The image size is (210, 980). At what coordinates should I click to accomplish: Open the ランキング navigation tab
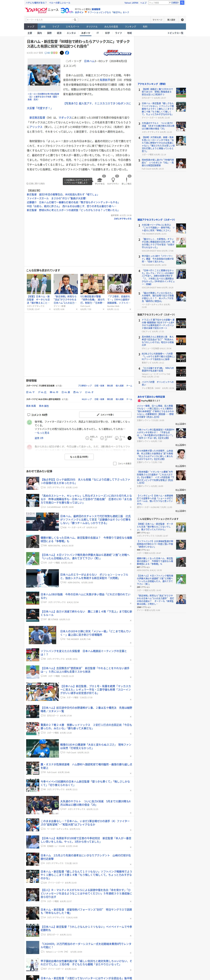click(130, 27)
